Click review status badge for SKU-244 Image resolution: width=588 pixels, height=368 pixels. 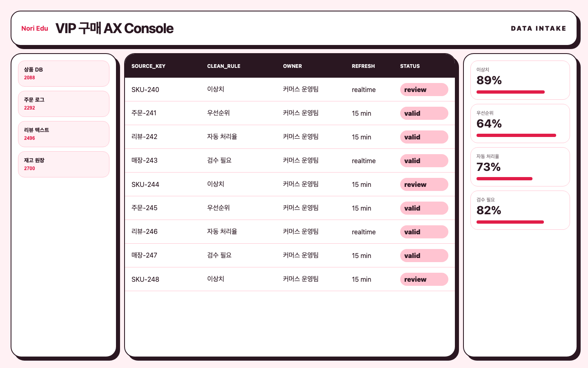[x=424, y=184]
